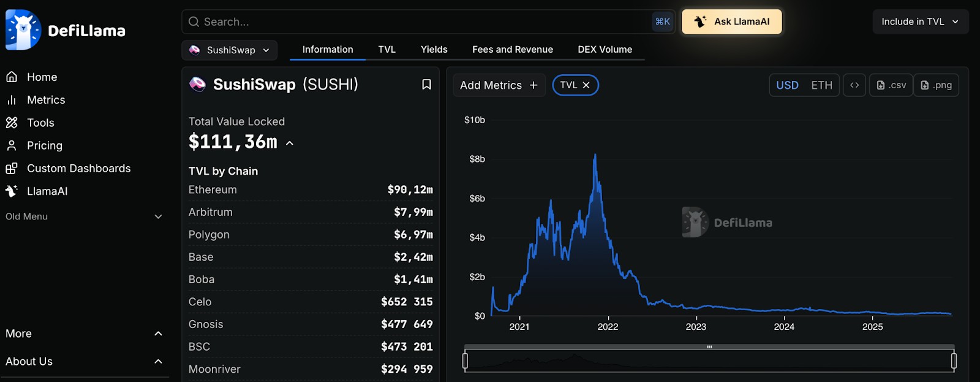Go to Pricing page

coord(45,145)
